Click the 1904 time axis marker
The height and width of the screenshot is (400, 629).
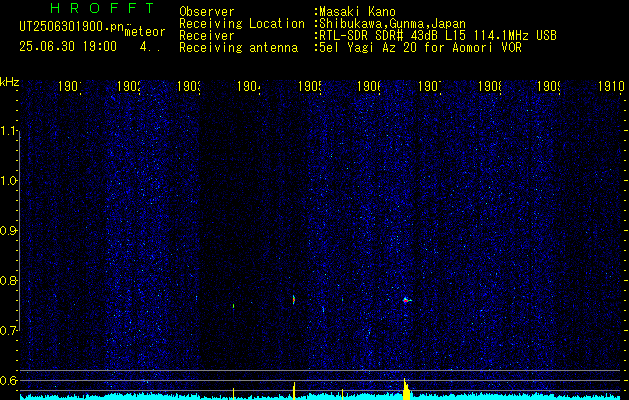point(249,86)
